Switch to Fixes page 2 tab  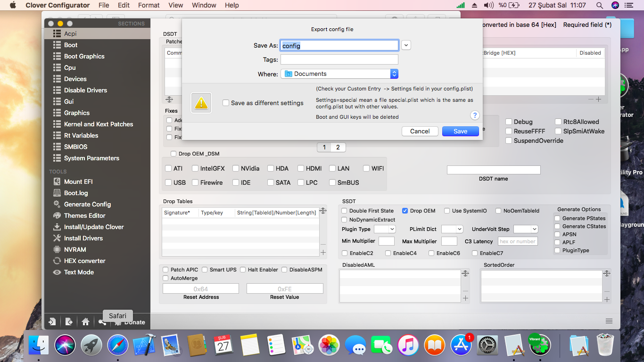(338, 148)
